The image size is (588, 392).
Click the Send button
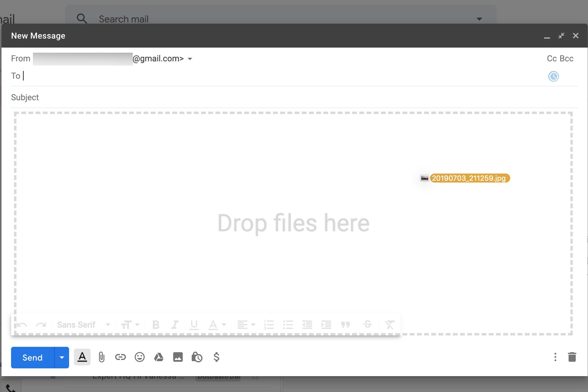32,357
